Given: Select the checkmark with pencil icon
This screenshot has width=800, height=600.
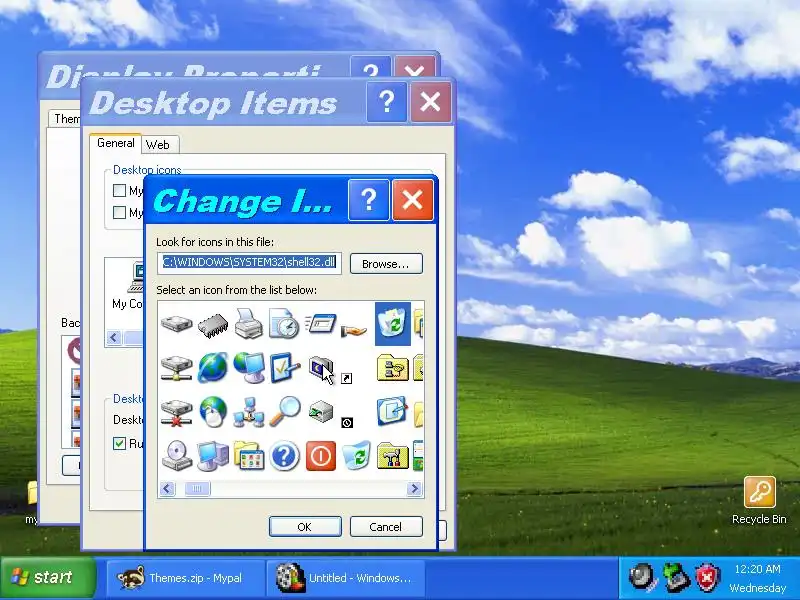Looking at the screenshot, I should [x=284, y=367].
